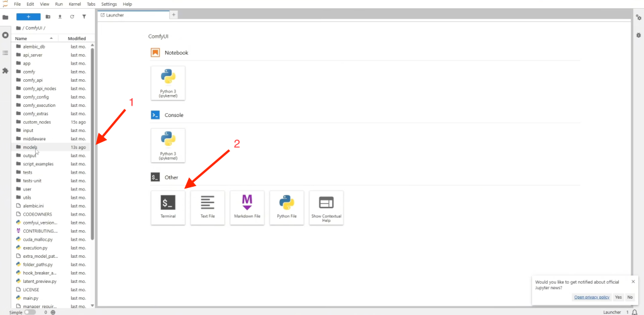Select the api_server folder

pos(51,55)
